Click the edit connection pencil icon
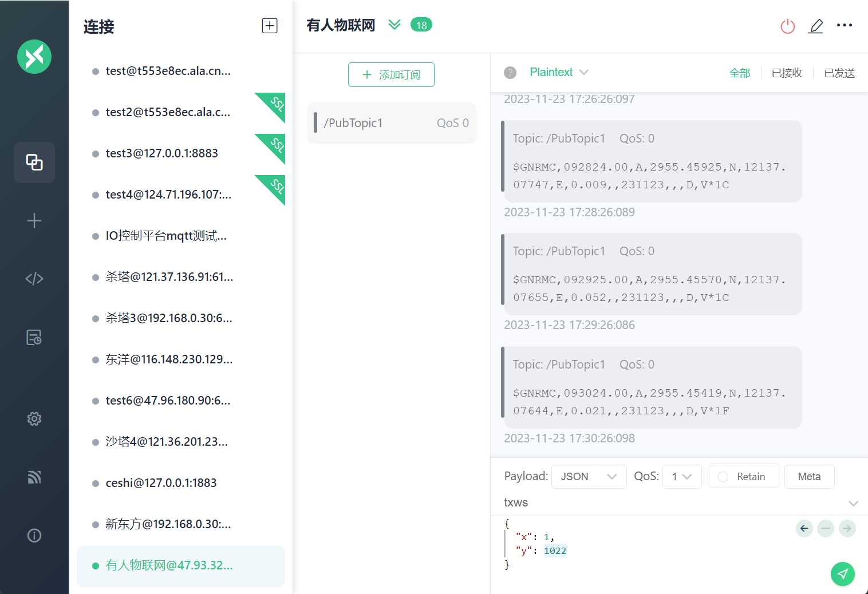 point(816,26)
